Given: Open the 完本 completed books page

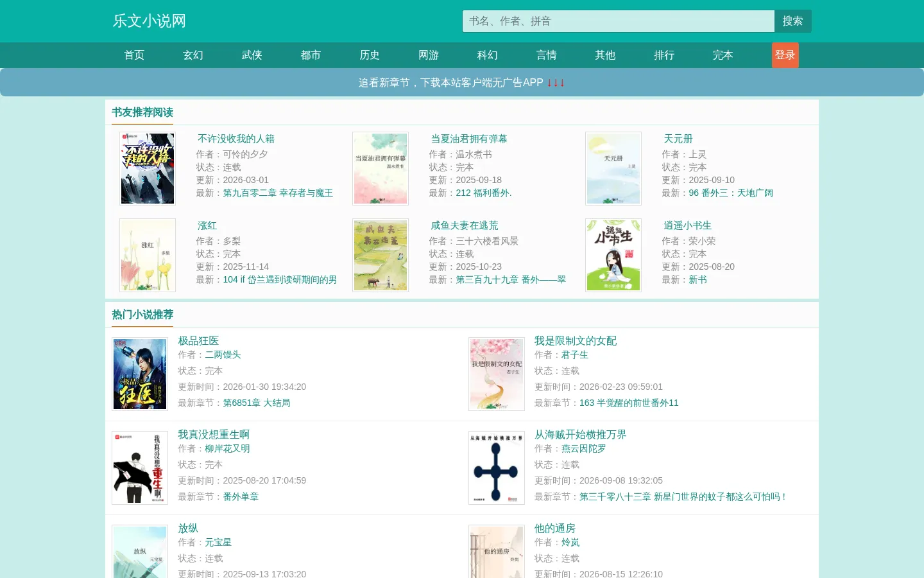Looking at the screenshot, I should (723, 55).
